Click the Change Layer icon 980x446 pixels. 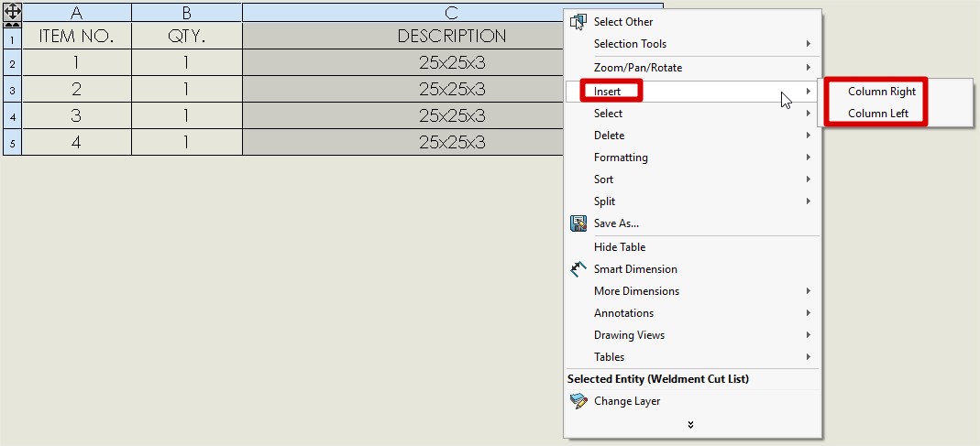pos(578,401)
